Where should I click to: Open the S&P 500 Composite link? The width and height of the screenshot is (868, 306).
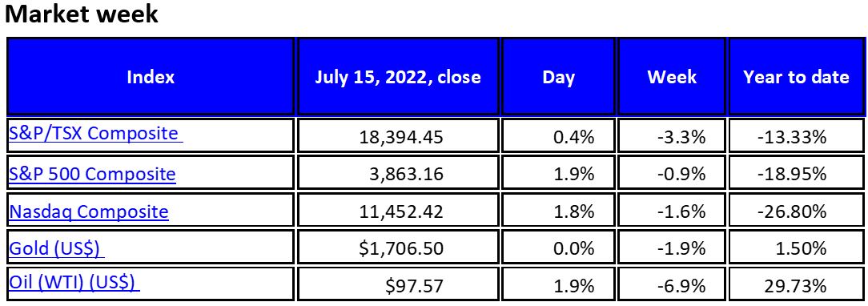click(x=92, y=174)
